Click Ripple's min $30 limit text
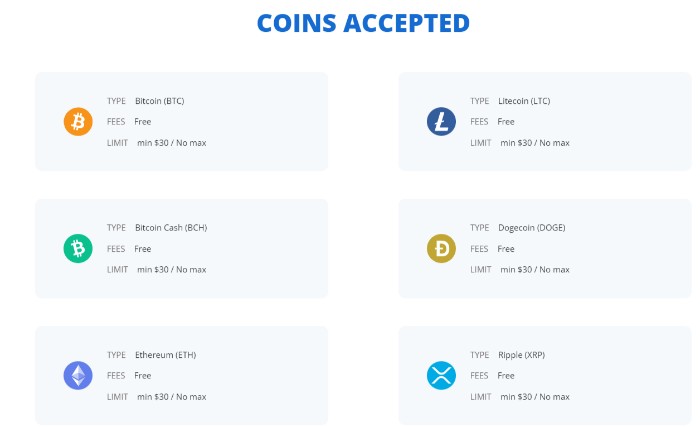Screen dimensions: 700x427 coord(534,397)
